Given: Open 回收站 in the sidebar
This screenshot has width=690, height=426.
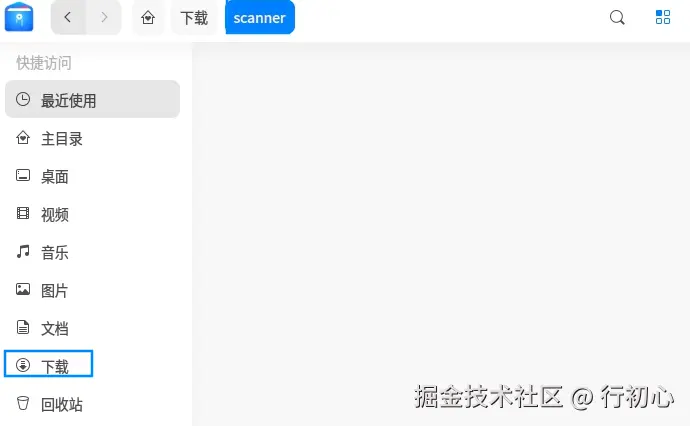Looking at the screenshot, I should point(92,404).
